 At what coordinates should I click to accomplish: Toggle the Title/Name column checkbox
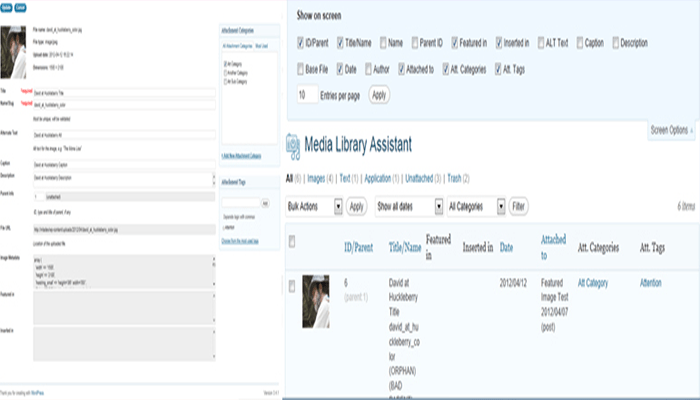point(340,43)
